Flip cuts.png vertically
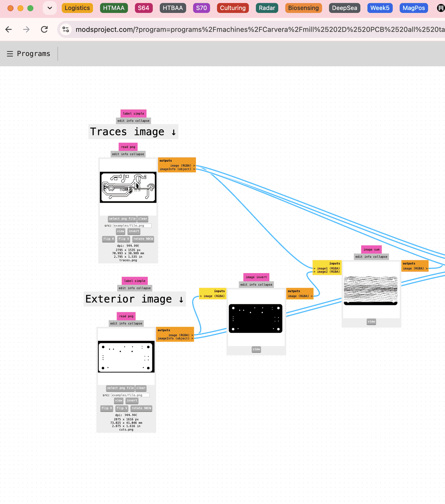This screenshot has width=445, height=504. click(x=122, y=408)
